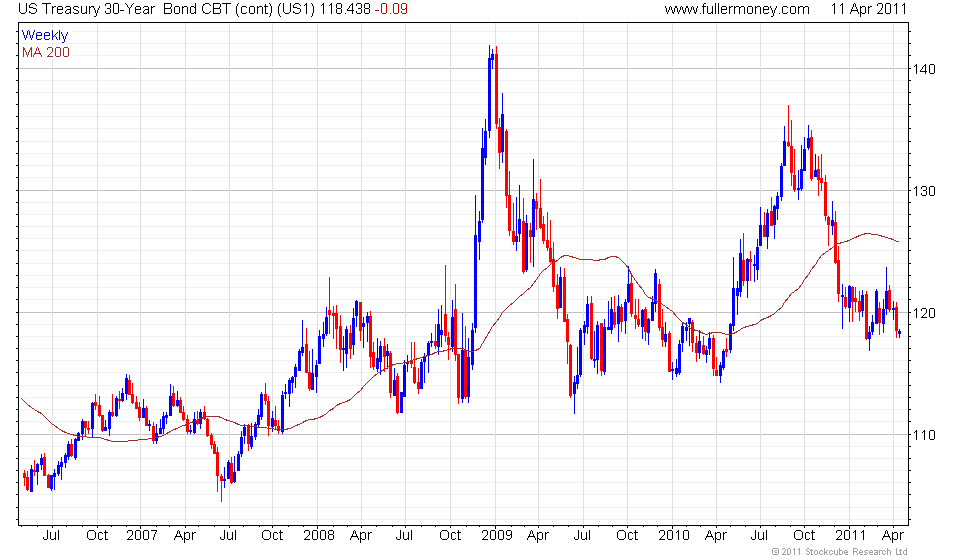The image size is (960, 560).
Task: Select the last price value 118.438
Action: pyautogui.click(x=346, y=9)
